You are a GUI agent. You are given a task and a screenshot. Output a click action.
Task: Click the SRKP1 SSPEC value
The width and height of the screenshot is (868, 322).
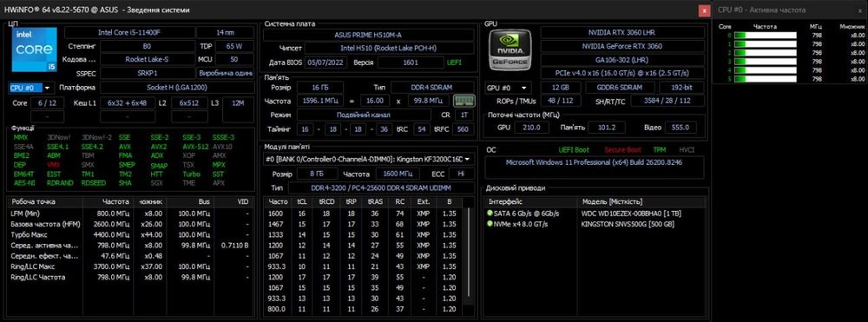pyautogui.click(x=148, y=73)
